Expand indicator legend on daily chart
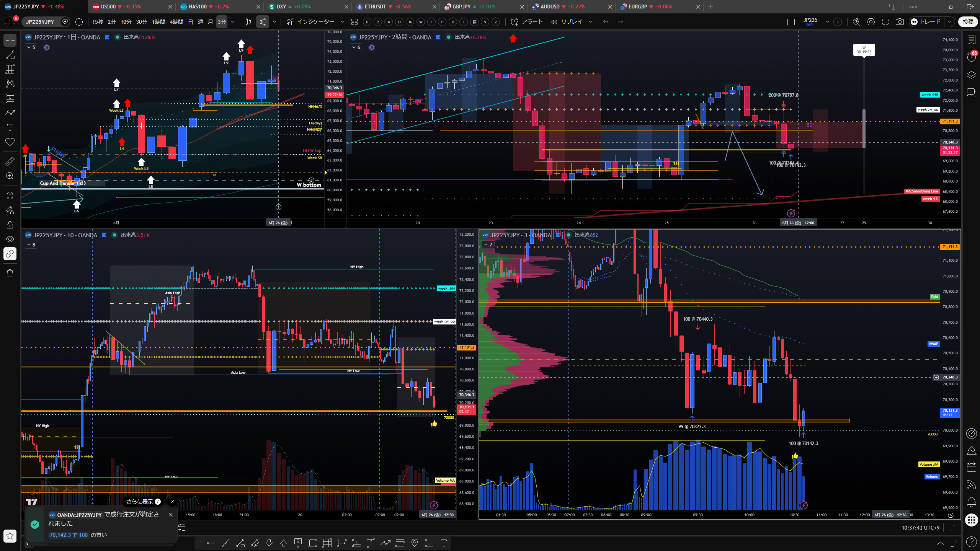The width and height of the screenshot is (980, 551). click(x=31, y=47)
